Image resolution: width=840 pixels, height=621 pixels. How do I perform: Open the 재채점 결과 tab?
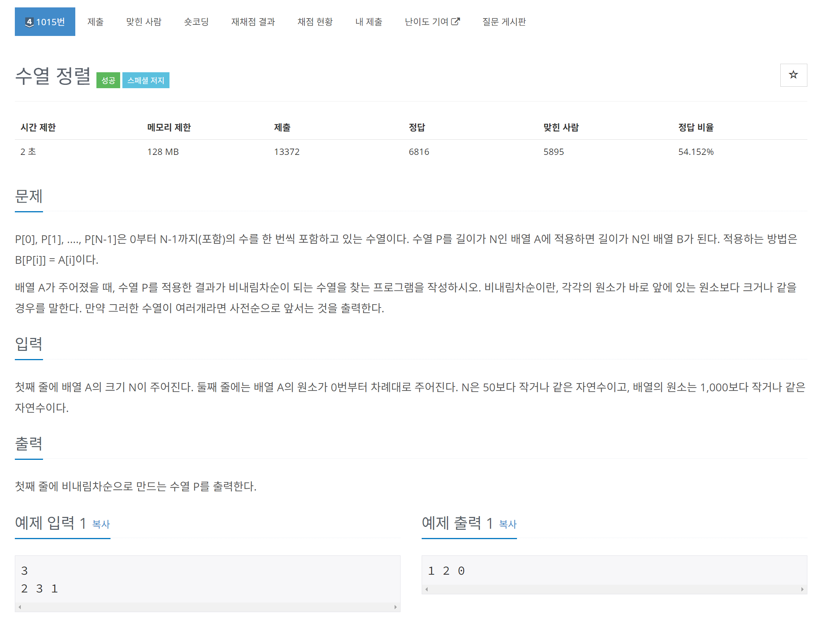253,22
